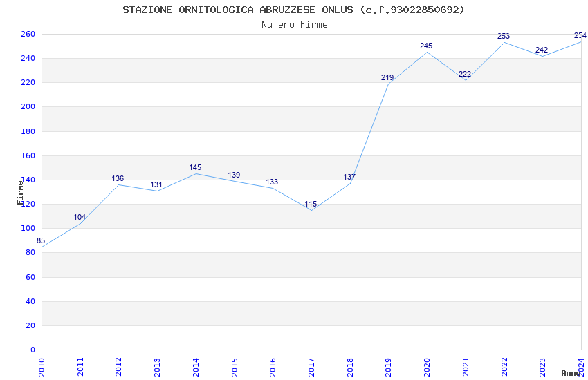The width and height of the screenshot is (588, 380).
Task: Click the data label 133
Action: (272, 182)
